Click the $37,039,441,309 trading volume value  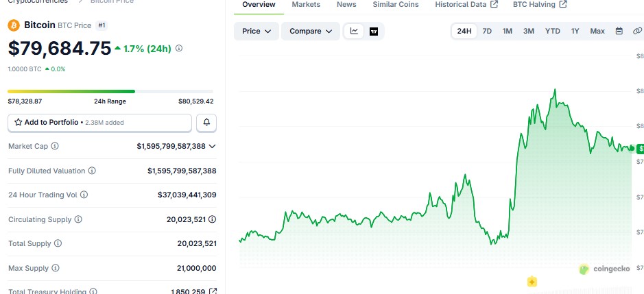(x=187, y=195)
